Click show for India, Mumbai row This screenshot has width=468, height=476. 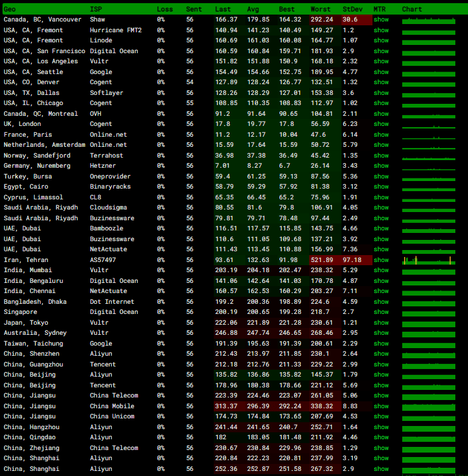click(381, 270)
